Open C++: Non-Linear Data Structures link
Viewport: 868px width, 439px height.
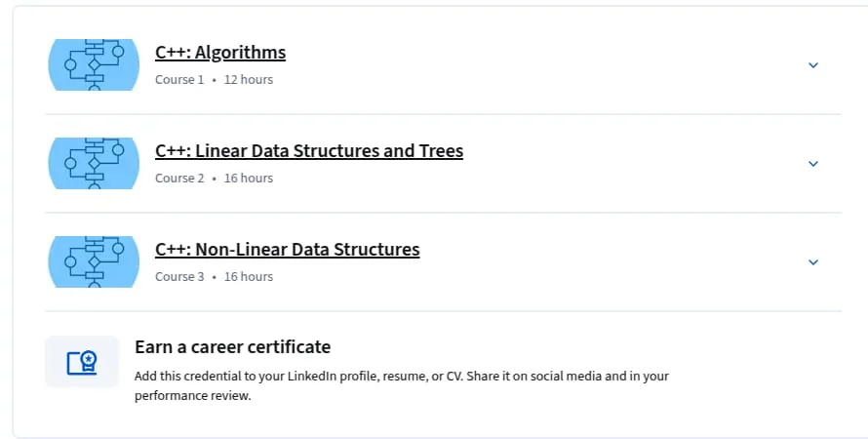click(288, 249)
